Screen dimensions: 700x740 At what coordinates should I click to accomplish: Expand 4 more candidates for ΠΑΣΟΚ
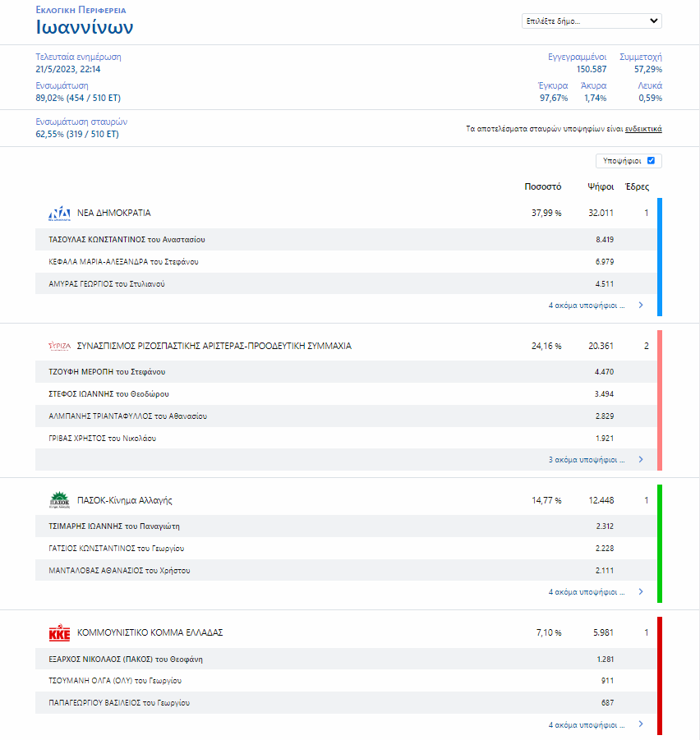(586, 592)
